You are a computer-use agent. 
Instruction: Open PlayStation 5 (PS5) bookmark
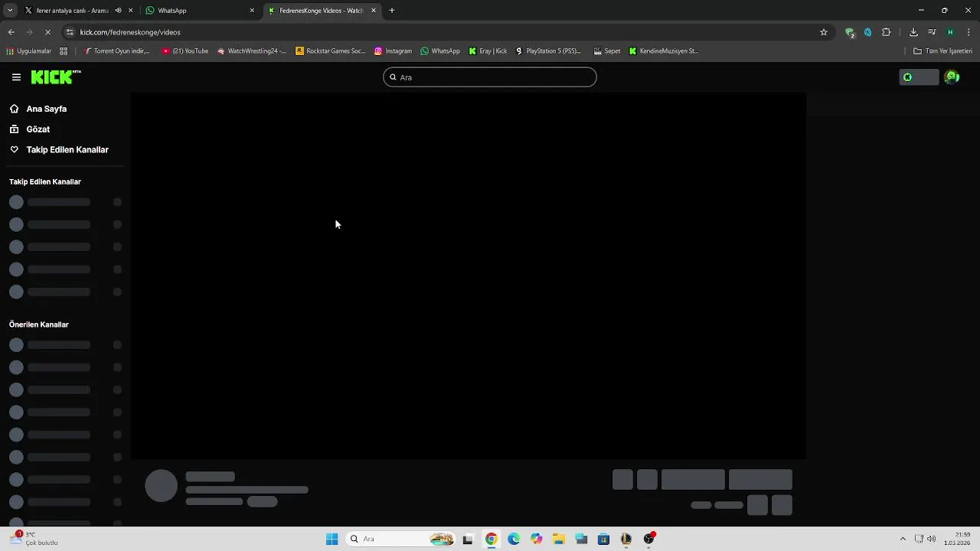click(x=549, y=51)
